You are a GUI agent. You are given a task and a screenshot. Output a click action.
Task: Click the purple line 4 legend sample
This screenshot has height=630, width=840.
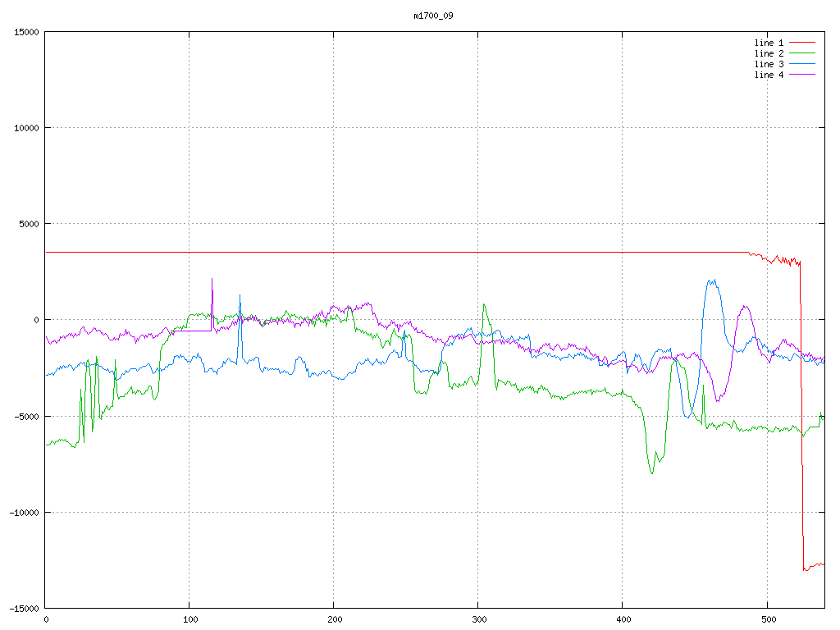tap(803, 75)
